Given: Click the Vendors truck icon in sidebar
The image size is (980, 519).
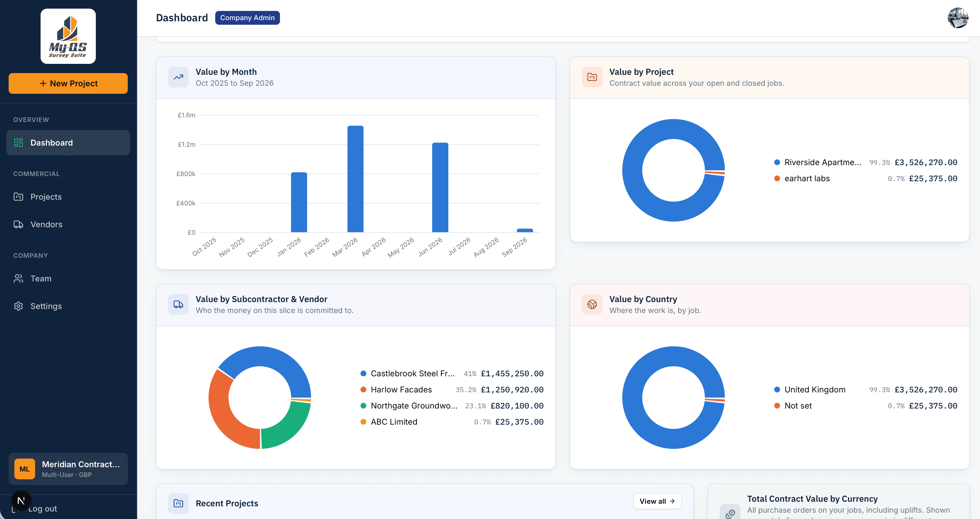Looking at the screenshot, I should [x=18, y=224].
